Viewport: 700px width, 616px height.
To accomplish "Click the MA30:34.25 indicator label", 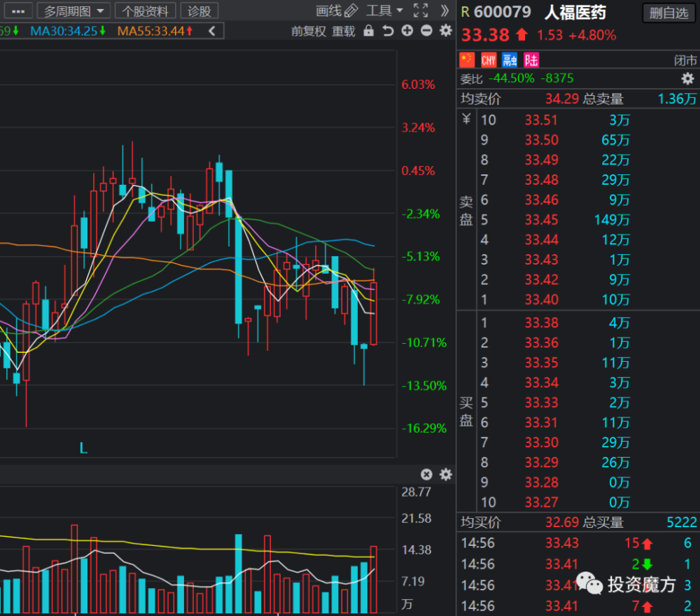I will click(68, 31).
